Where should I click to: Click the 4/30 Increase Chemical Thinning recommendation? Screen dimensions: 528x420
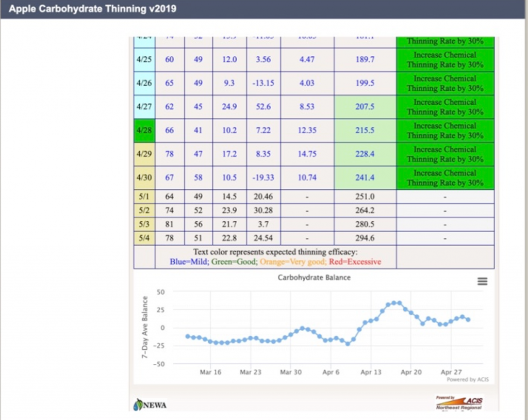pyautogui.click(x=445, y=177)
